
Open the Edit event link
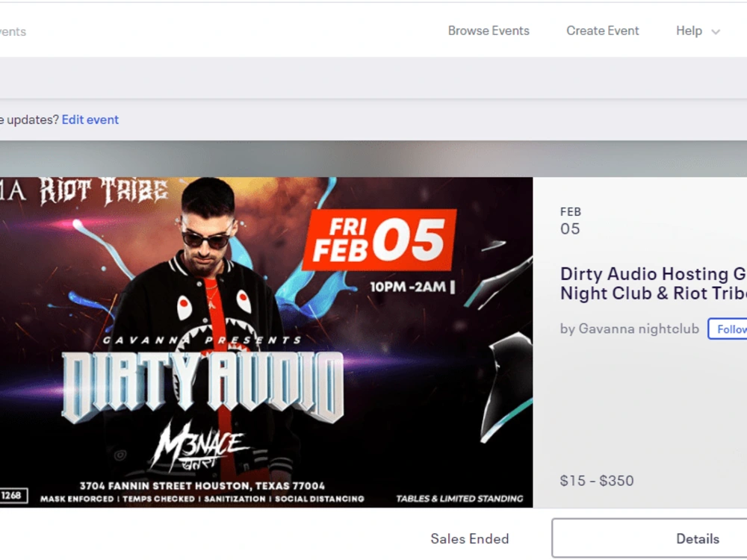pyautogui.click(x=90, y=119)
